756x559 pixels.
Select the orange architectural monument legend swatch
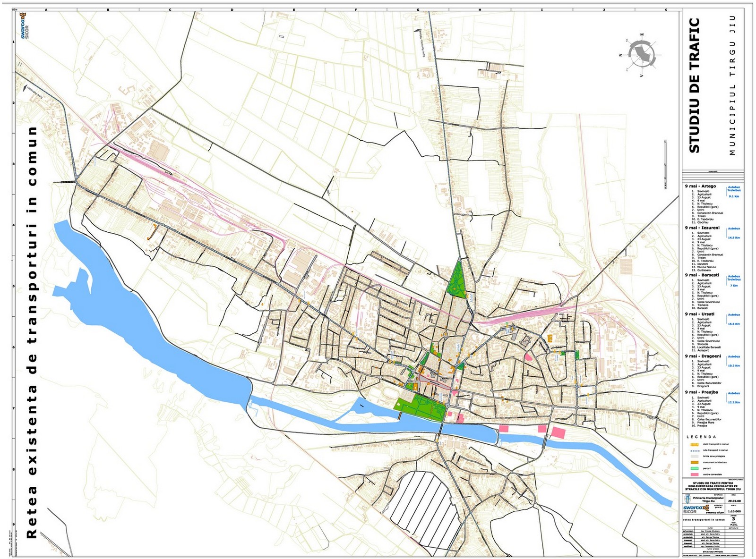click(x=694, y=462)
